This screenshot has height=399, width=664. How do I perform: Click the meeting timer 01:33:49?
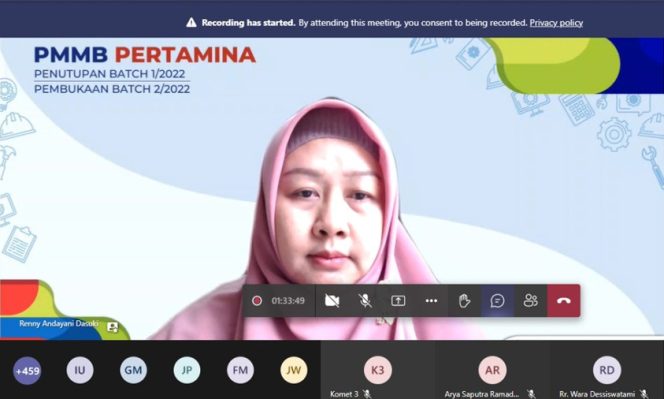288,301
